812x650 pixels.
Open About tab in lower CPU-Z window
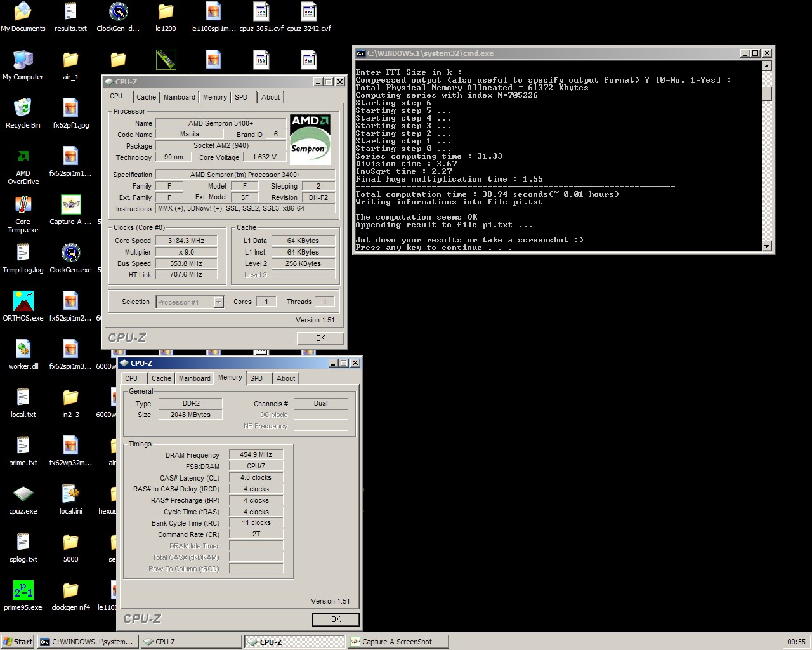pos(286,378)
